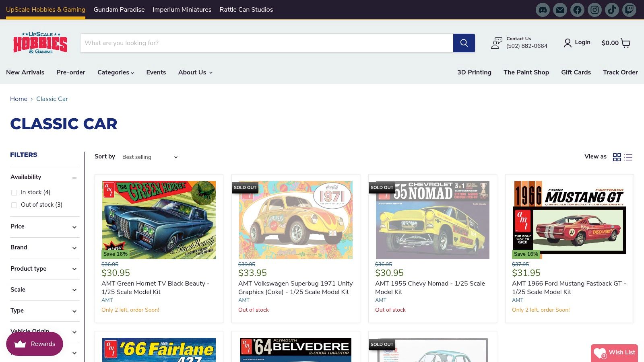
Task: Open the shopping cart icon
Action: click(625, 43)
